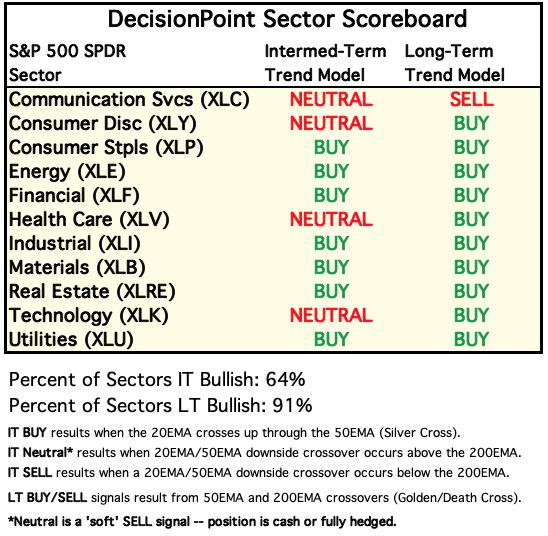Click Consumer Disc (XLY) sector name
The height and width of the screenshot is (536, 548).
click(x=103, y=124)
